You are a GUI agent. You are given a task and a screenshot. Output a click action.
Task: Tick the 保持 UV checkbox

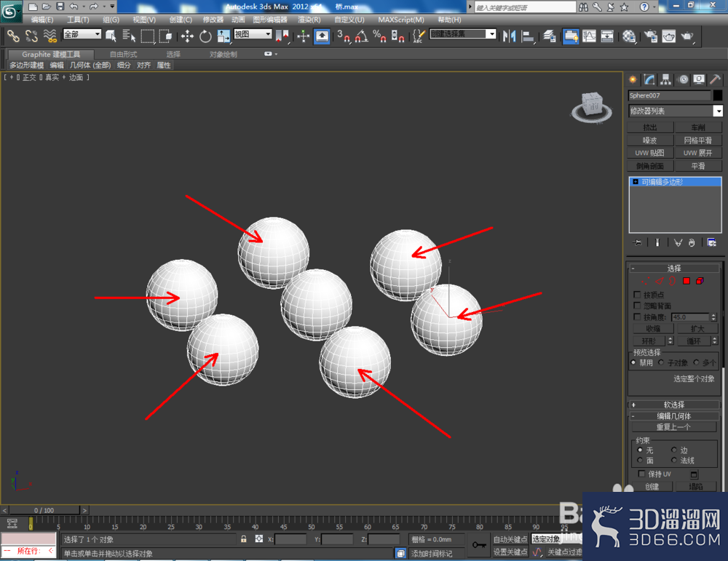coord(641,473)
